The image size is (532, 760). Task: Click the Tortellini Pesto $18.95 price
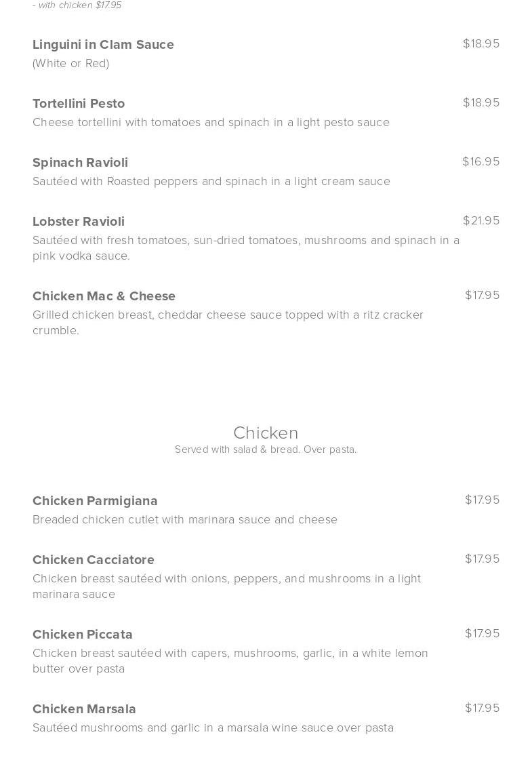(481, 103)
